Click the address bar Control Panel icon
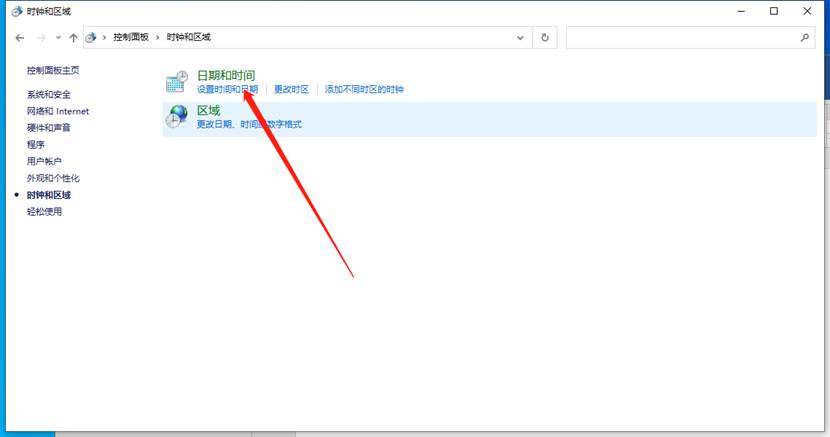Image resolution: width=830 pixels, height=437 pixels. click(92, 37)
